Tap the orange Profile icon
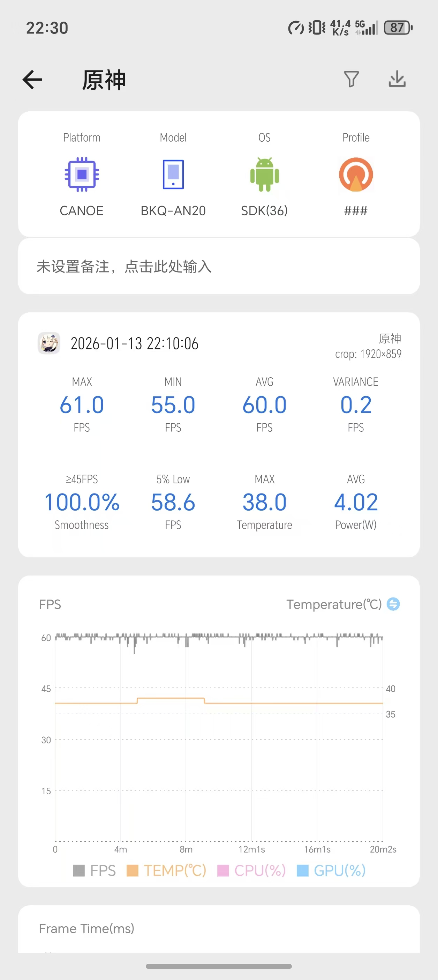This screenshot has height=980, width=438. click(x=356, y=174)
